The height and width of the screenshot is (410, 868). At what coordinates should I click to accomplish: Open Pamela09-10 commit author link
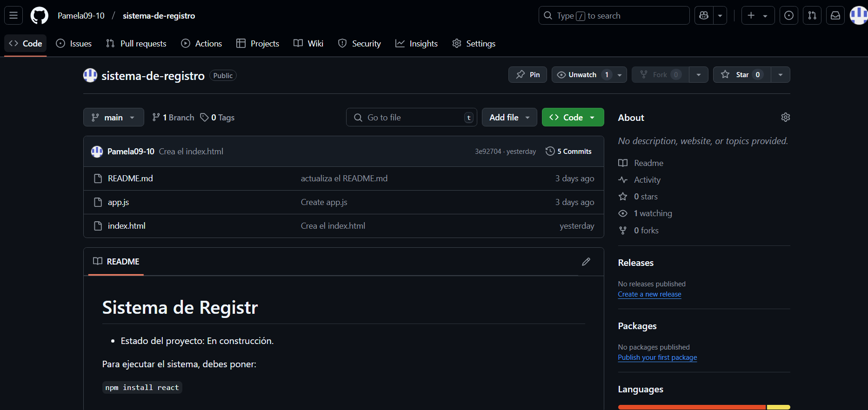click(x=131, y=151)
